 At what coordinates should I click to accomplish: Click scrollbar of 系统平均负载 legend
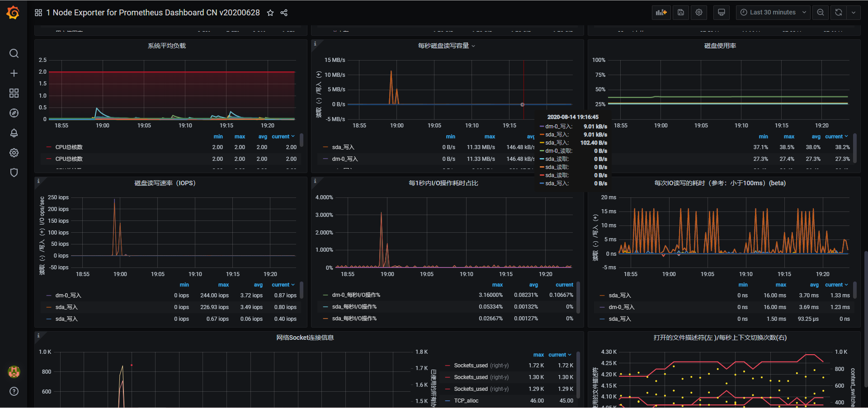click(302, 140)
